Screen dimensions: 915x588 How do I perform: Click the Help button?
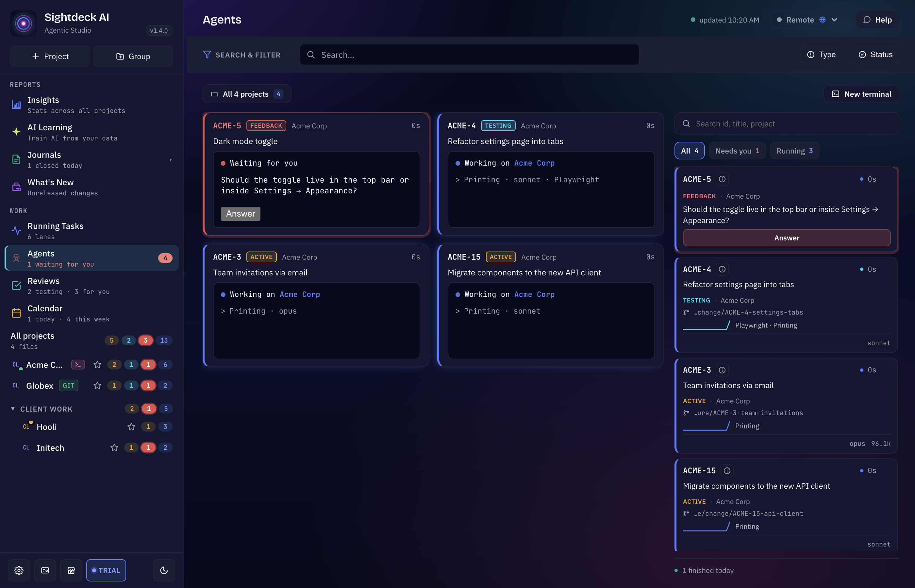click(877, 20)
